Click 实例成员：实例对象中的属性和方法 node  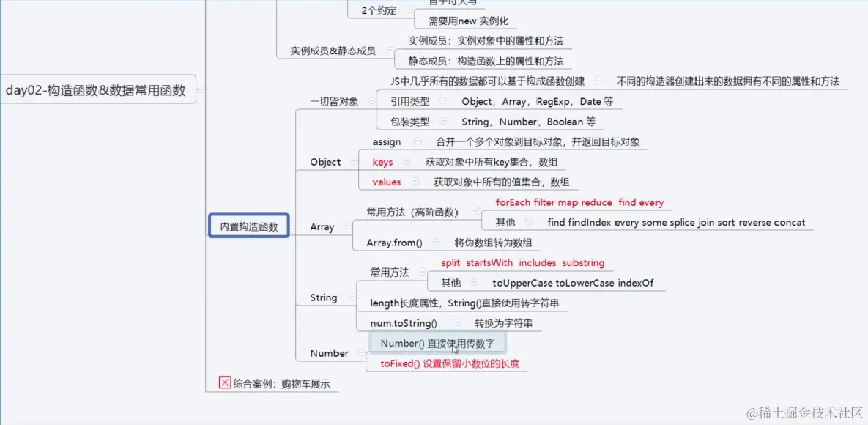486,41
